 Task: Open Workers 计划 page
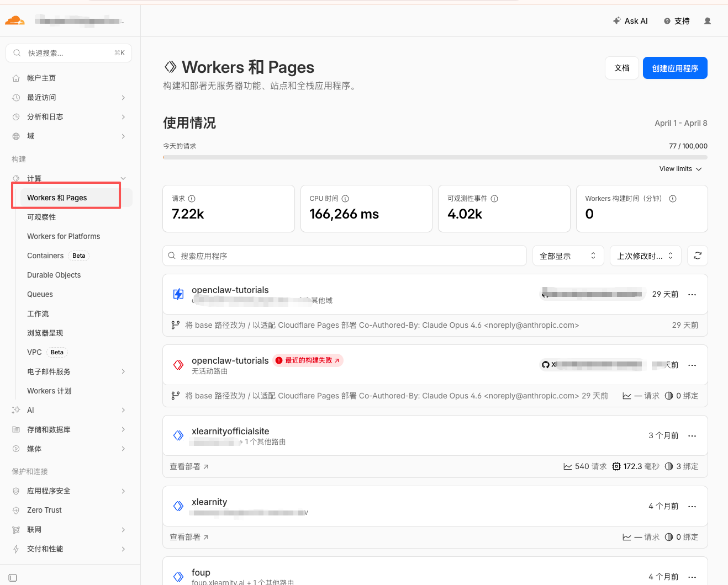pos(49,391)
